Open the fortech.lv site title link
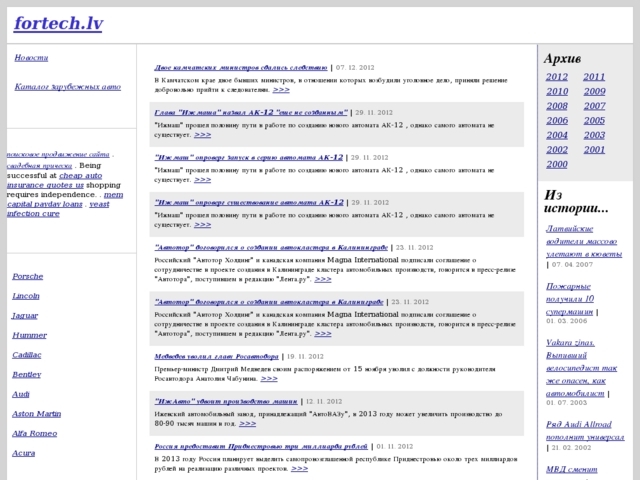The image size is (640, 480). tap(57, 21)
